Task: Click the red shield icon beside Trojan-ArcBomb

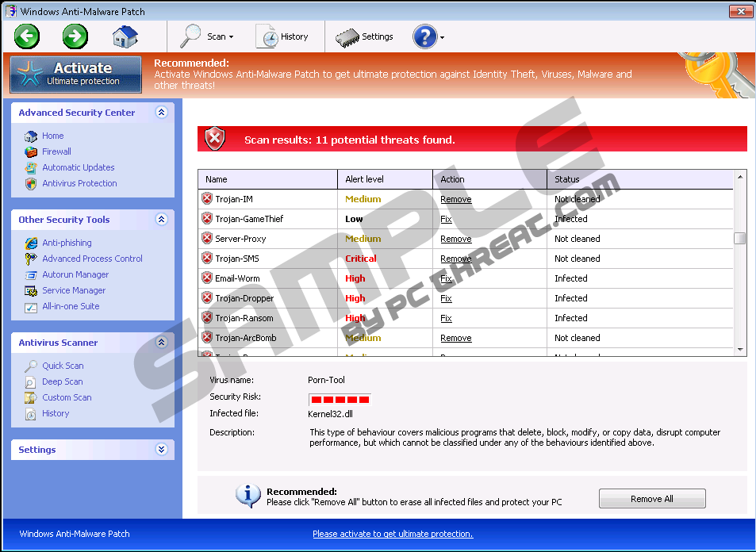Action: 207,338
